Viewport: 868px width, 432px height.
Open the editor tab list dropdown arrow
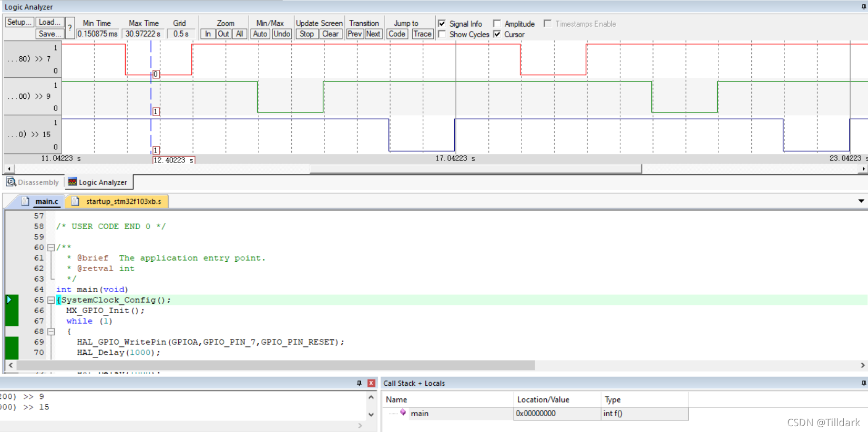[x=861, y=201]
